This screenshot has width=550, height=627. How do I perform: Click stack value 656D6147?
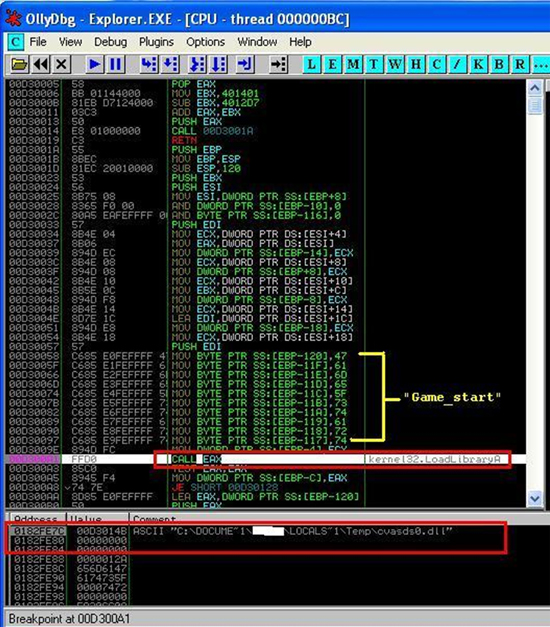click(102, 569)
